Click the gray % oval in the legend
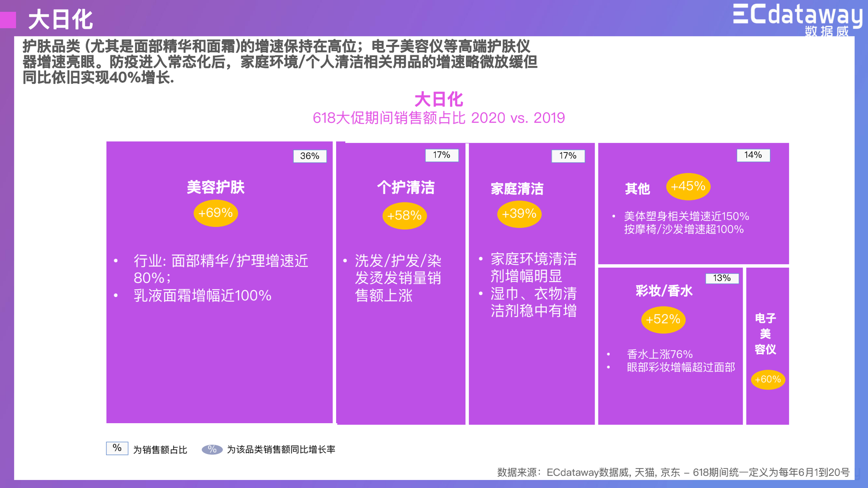This screenshot has height=488, width=868. (212, 450)
